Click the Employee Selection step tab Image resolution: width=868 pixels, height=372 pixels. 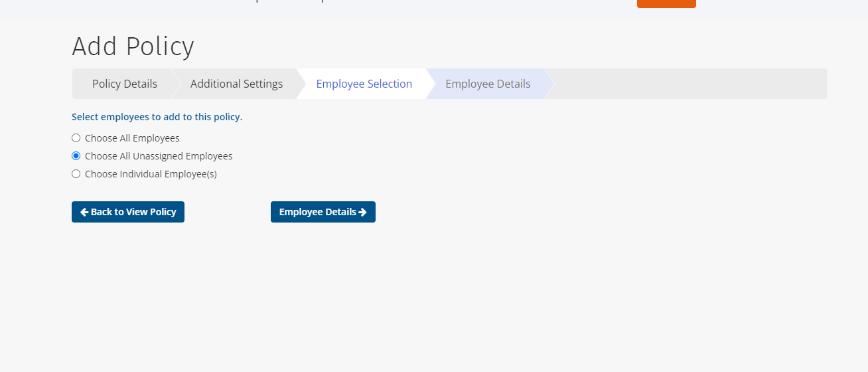[364, 84]
